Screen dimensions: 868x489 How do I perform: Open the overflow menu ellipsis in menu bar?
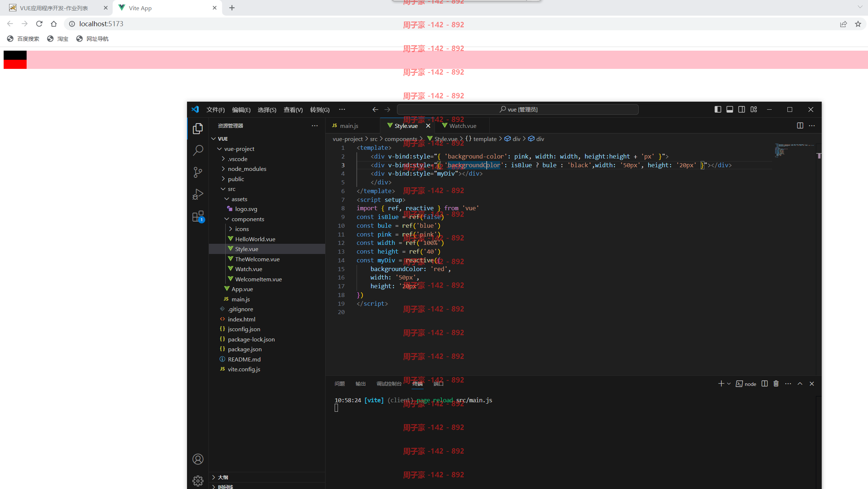pyautogui.click(x=342, y=109)
